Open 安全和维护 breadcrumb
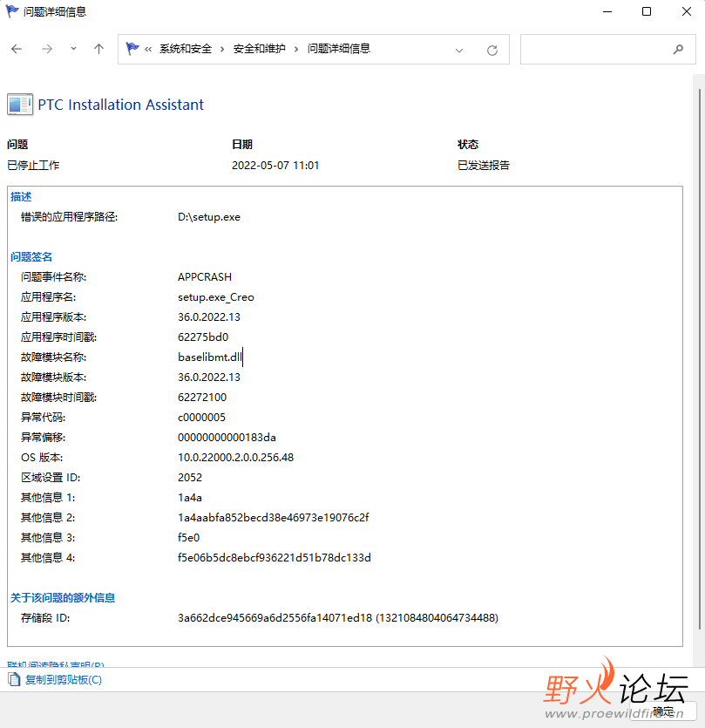The image size is (705, 728). click(x=259, y=49)
